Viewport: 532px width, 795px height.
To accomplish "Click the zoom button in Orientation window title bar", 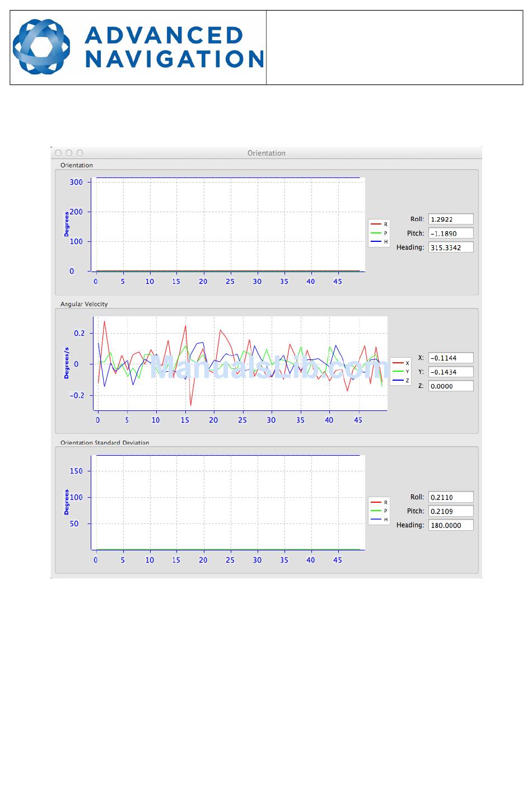I will click(x=80, y=153).
